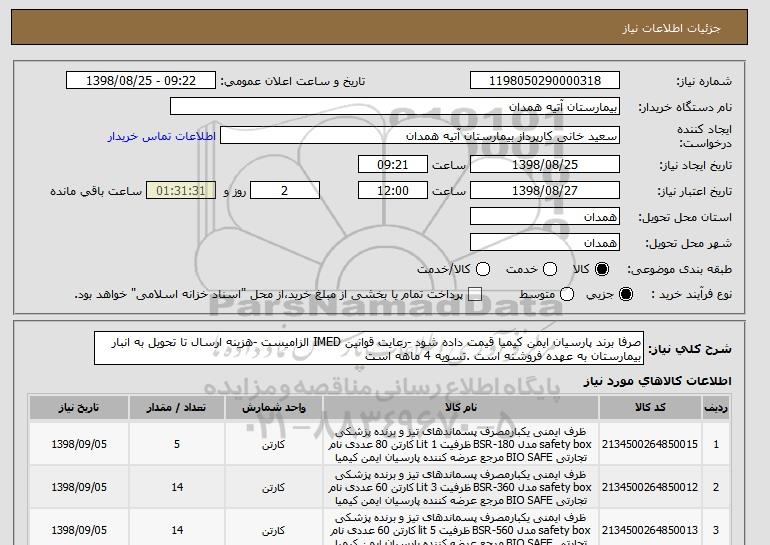Click the remaining time countdown 01:31:31
This screenshot has width=770, height=545.
(181, 191)
